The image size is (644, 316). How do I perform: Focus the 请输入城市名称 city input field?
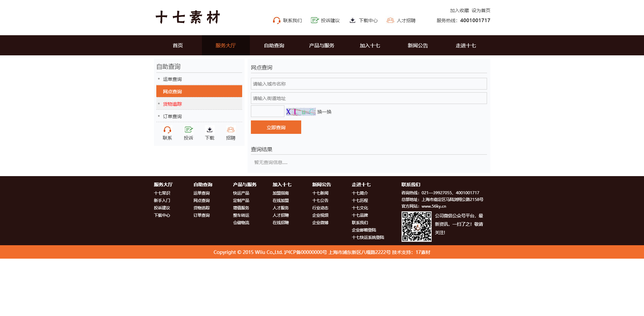click(369, 84)
